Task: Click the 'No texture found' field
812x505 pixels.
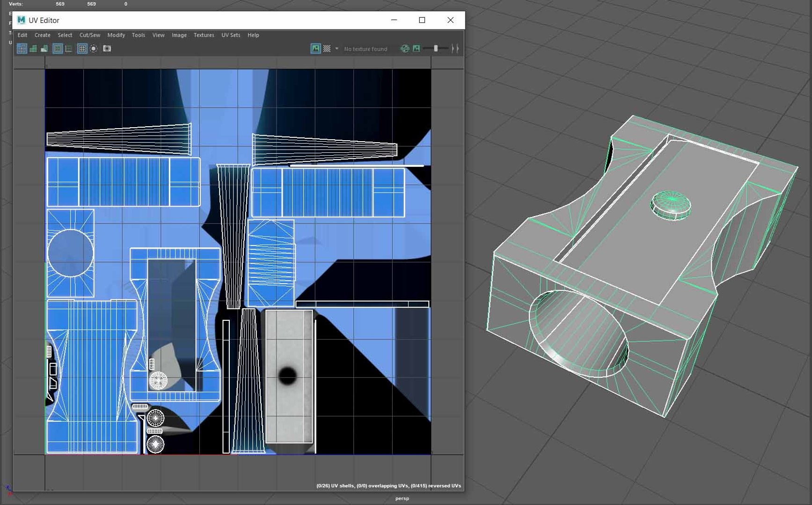Action: pyautogui.click(x=366, y=49)
